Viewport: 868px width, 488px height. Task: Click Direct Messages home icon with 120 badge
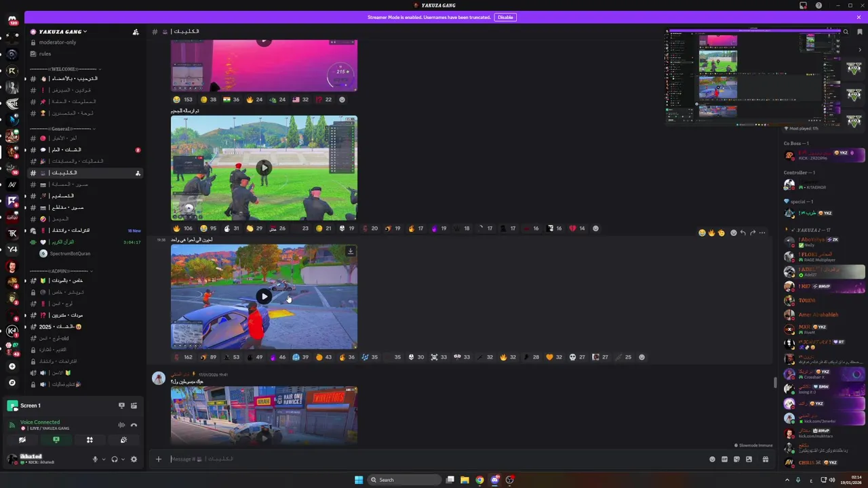pyautogui.click(x=12, y=21)
